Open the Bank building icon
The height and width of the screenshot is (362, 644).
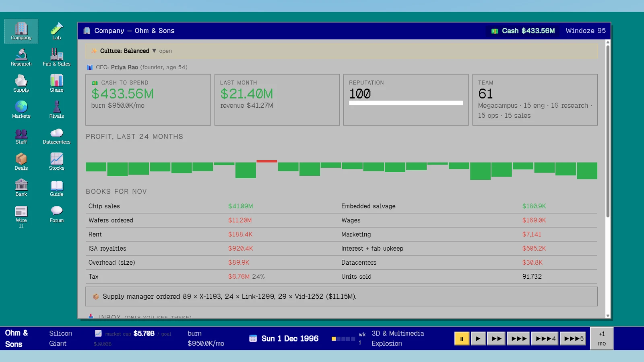coord(21,187)
